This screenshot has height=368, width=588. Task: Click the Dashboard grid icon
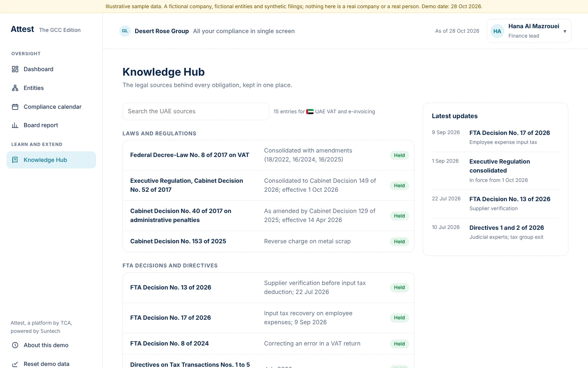[x=15, y=69]
